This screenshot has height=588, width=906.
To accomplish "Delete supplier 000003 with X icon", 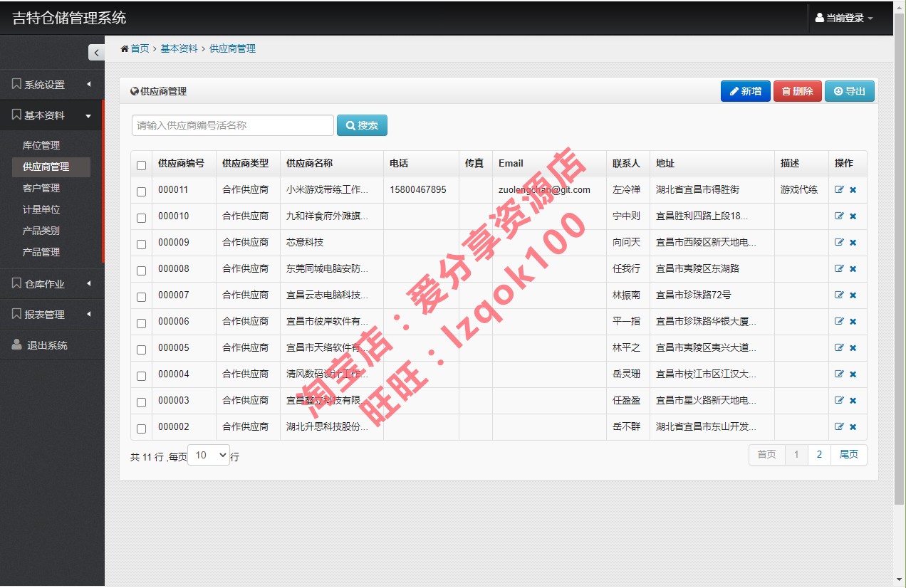I will pyautogui.click(x=853, y=401).
